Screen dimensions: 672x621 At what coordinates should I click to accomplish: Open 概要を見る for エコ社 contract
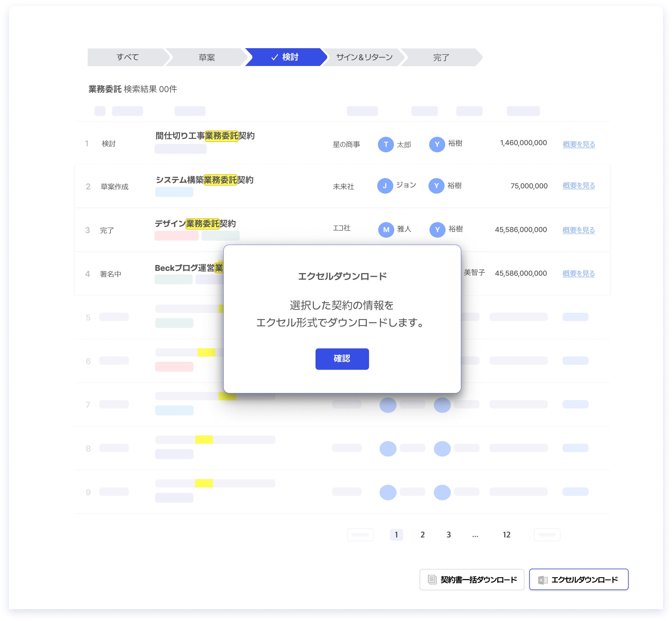(578, 230)
